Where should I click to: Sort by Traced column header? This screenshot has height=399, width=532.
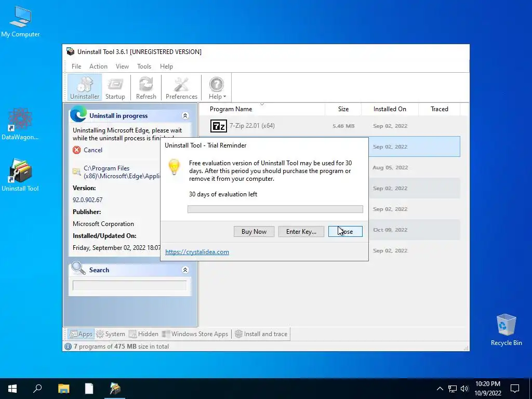point(440,109)
